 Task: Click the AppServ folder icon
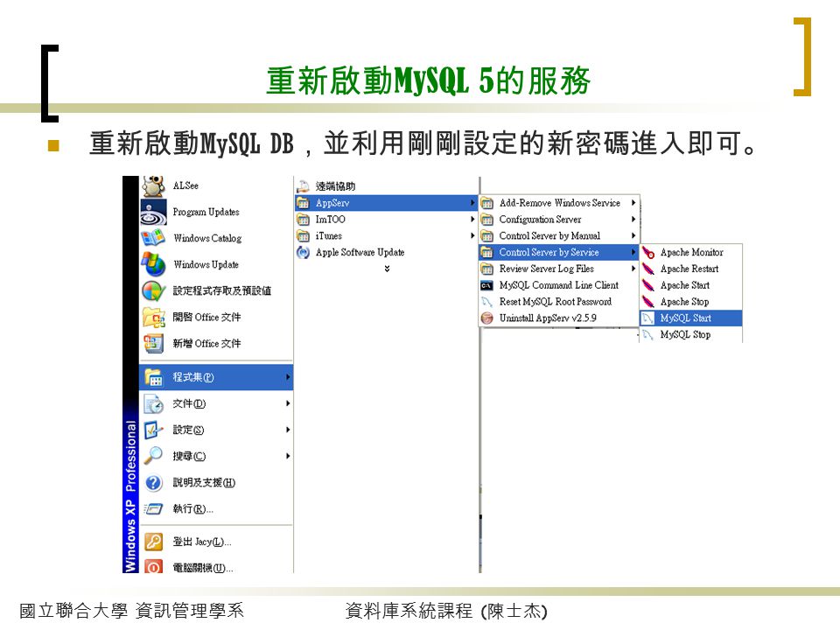[x=304, y=203]
